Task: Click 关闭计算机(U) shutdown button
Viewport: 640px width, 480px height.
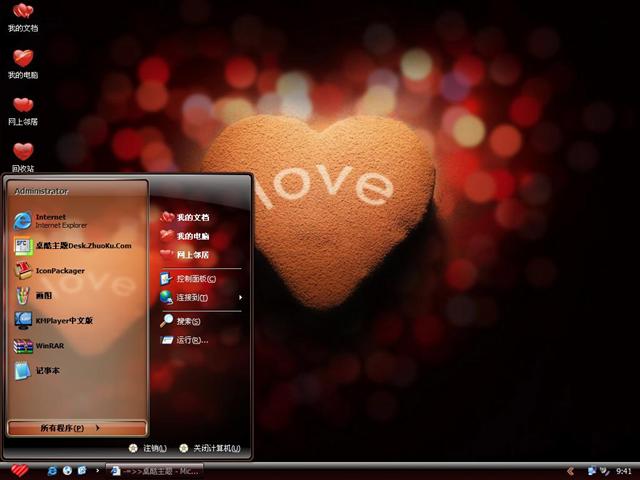Action: click(x=210, y=448)
